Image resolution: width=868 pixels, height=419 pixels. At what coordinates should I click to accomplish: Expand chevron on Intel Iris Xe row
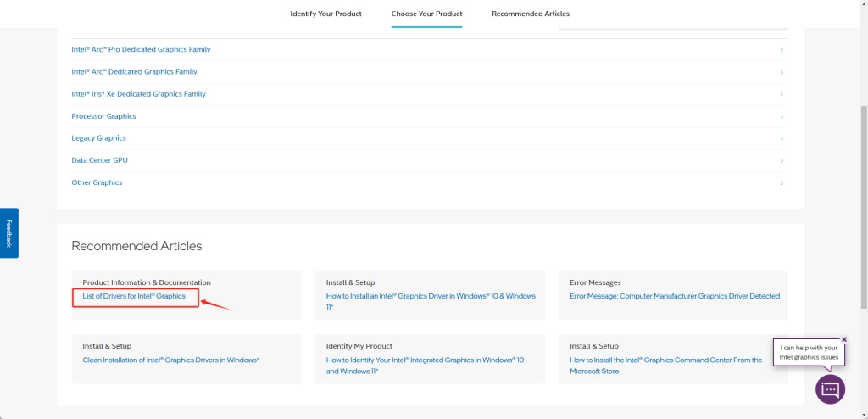[782, 94]
